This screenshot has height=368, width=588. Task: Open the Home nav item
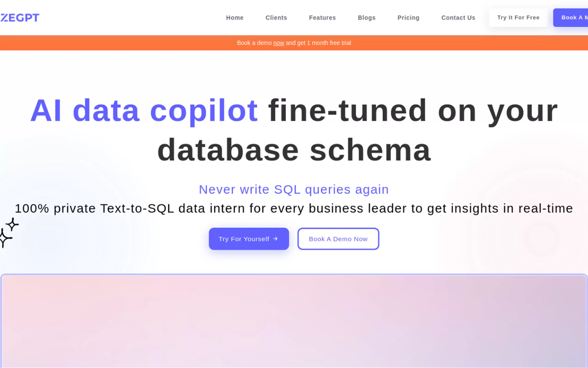click(x=235, y=18)
